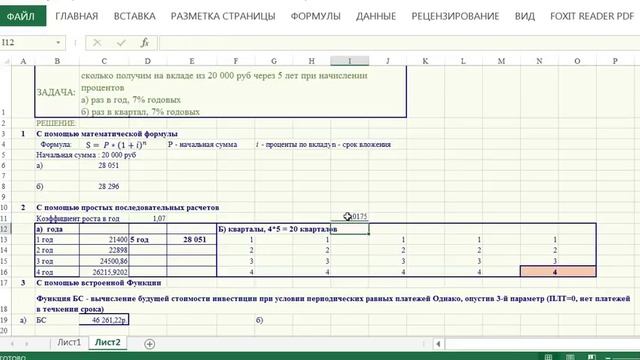
Task: Click 'Начальная сумма : 20 000 руб' cell
Action: (x=86, y=155)
